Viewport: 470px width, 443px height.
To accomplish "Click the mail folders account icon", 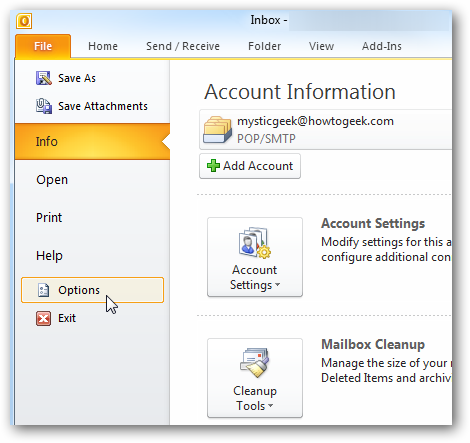I will [x=217, y=129].
